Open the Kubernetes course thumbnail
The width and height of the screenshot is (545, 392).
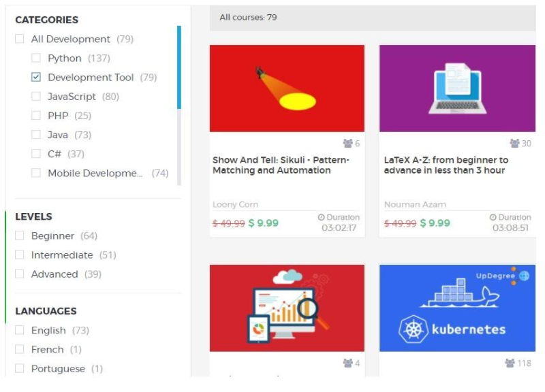tap(457, 308)
